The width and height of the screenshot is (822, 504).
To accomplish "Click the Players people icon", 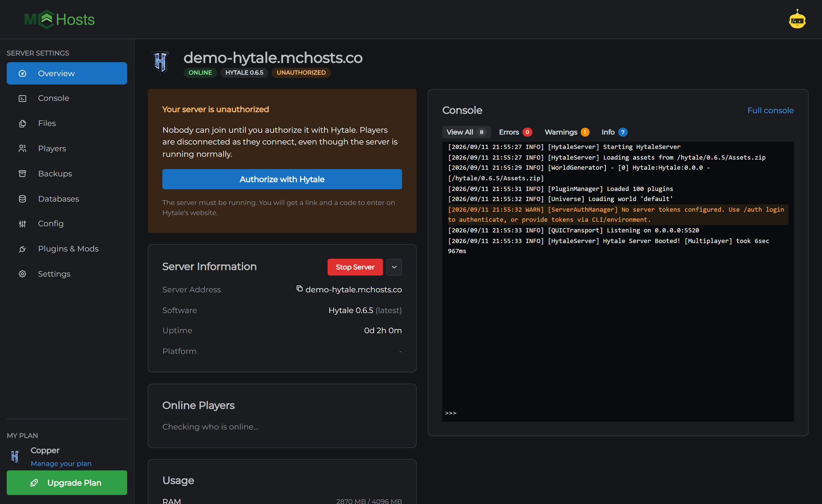I will pos(22,148).
